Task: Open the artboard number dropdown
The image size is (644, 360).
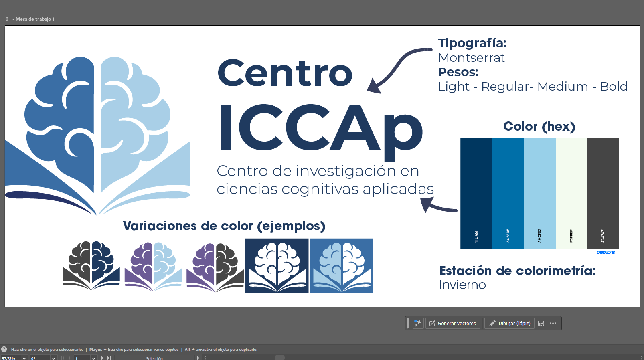Action: pyautogui.click(x=93, y=358)
